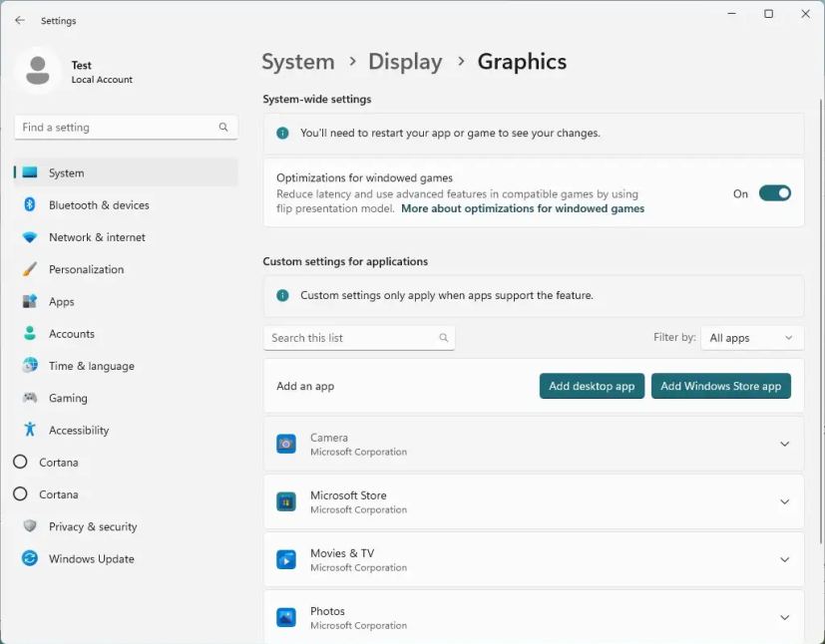This screenshot has width=825, height=644.
Task: Click the Camera app icon
Action: point(286,444)
